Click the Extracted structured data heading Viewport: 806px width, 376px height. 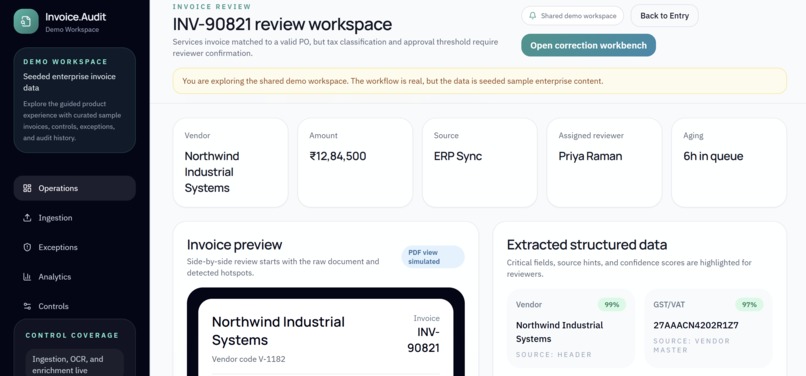(587, 244)
